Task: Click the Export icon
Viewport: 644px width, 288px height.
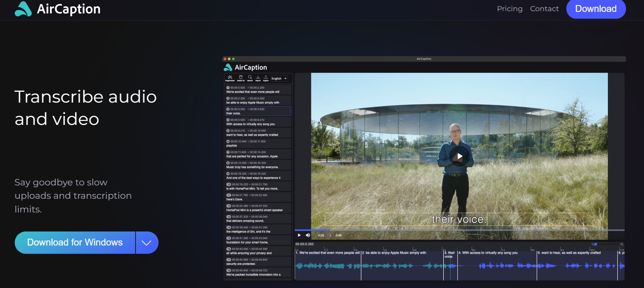Action: pyautogui.click(x=266, y=78)
